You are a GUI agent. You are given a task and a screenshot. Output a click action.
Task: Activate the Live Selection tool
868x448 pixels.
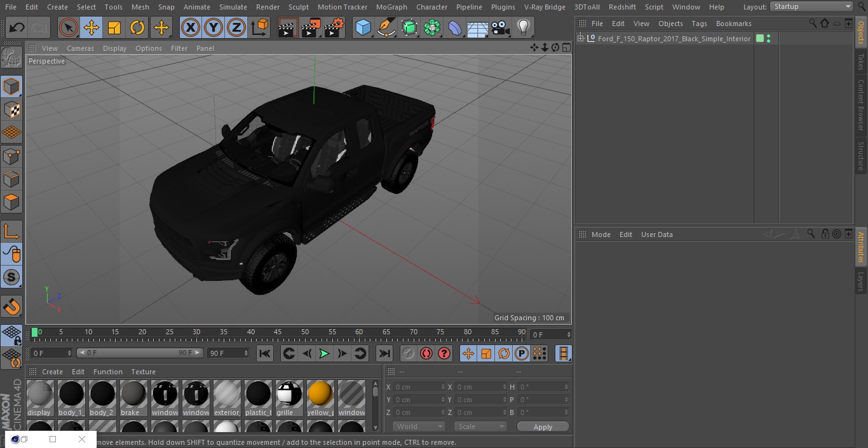[x=69, y=27]
